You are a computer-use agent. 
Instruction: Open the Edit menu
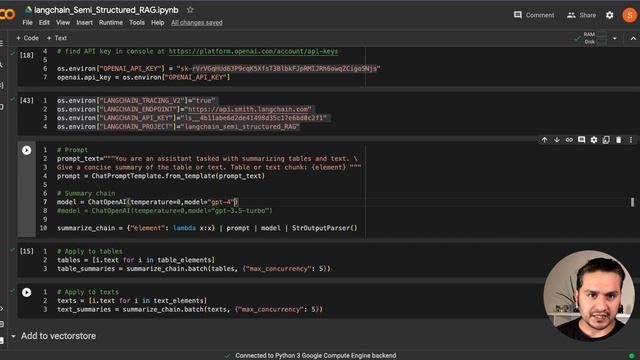point(44,22)
